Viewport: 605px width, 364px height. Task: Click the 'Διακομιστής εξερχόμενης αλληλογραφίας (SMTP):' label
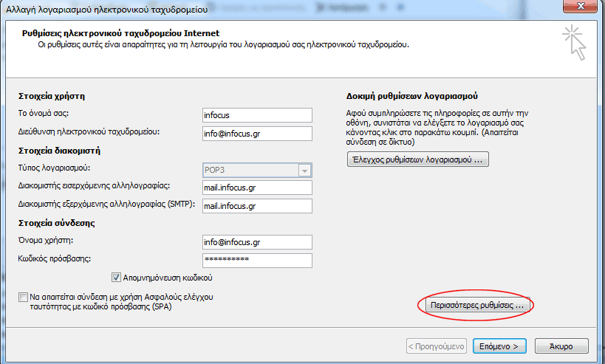coord(106,205)
